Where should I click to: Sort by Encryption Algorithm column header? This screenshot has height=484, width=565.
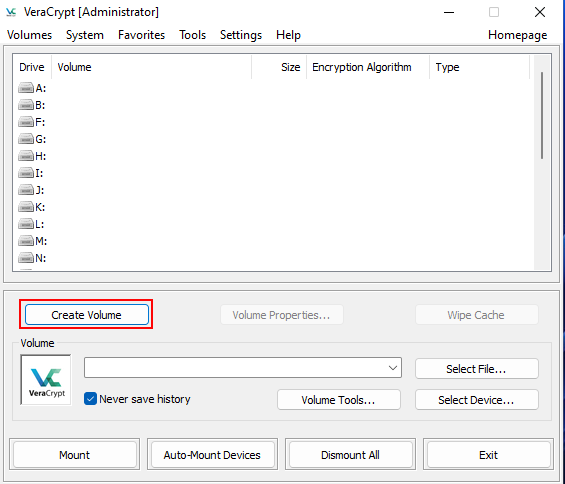[368, 67]
